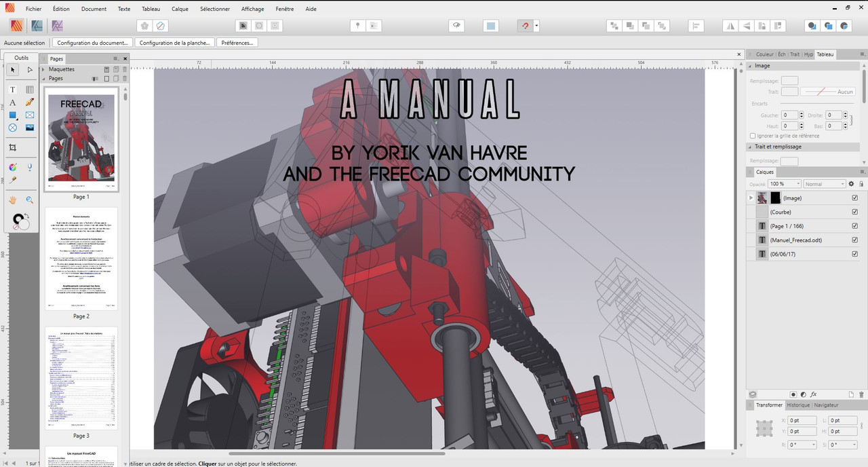This screenshot has height=467, width=868.
Task: Check Ignorer la grille de référence
Action: click(x=753, y=136)
